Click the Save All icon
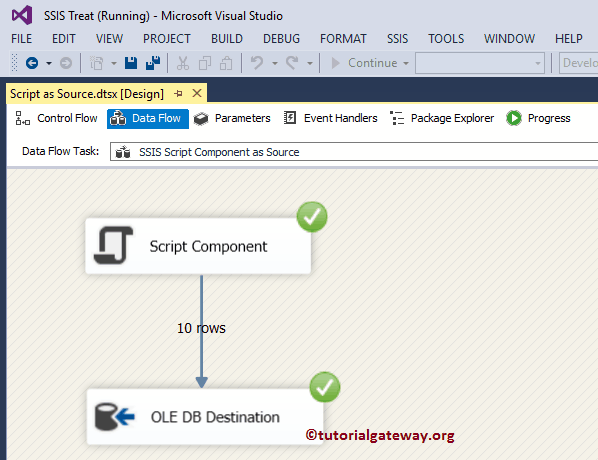The image size is (598, 460). tap(153, 63)
